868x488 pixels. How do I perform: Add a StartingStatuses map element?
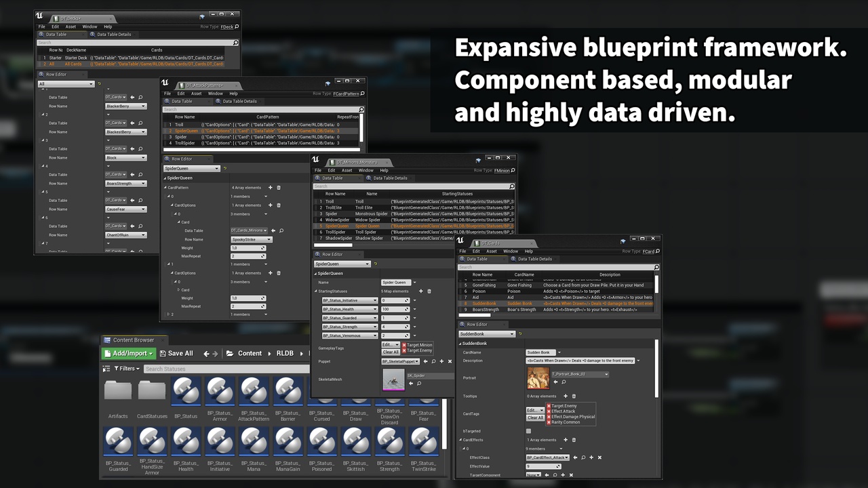point(420,291)
